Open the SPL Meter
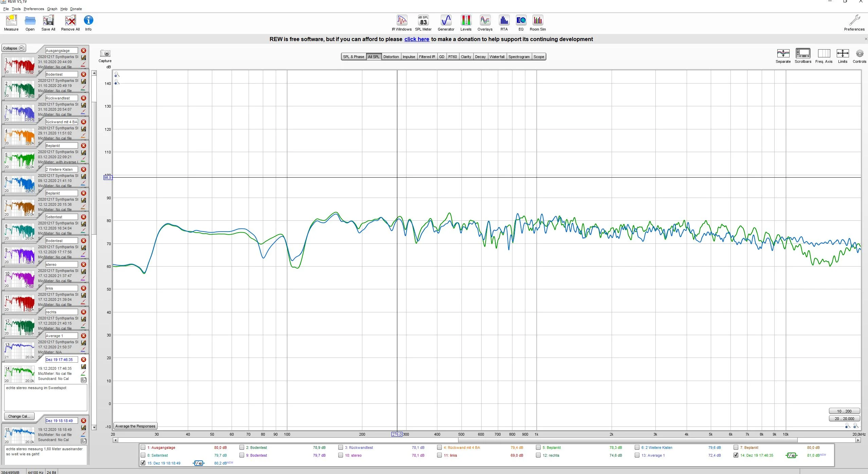 [423, 23]
